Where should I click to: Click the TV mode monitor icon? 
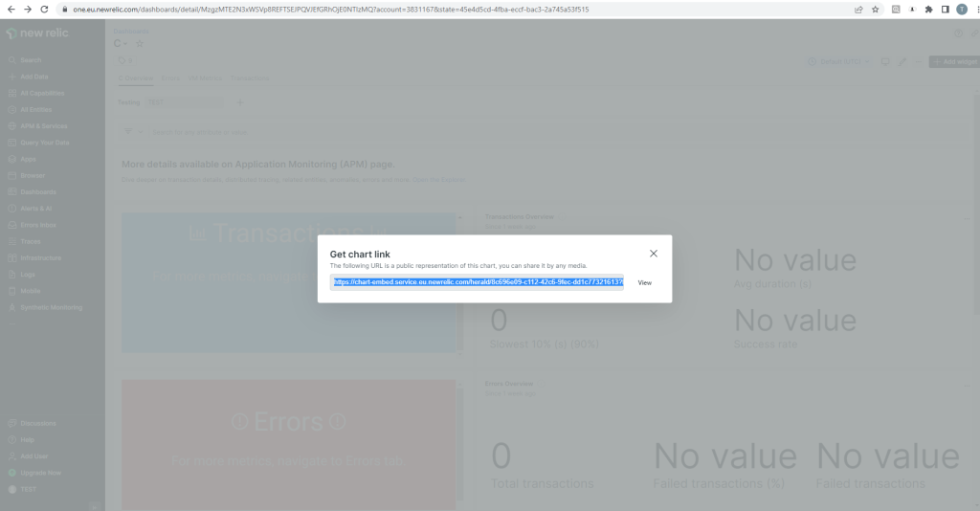885,62
